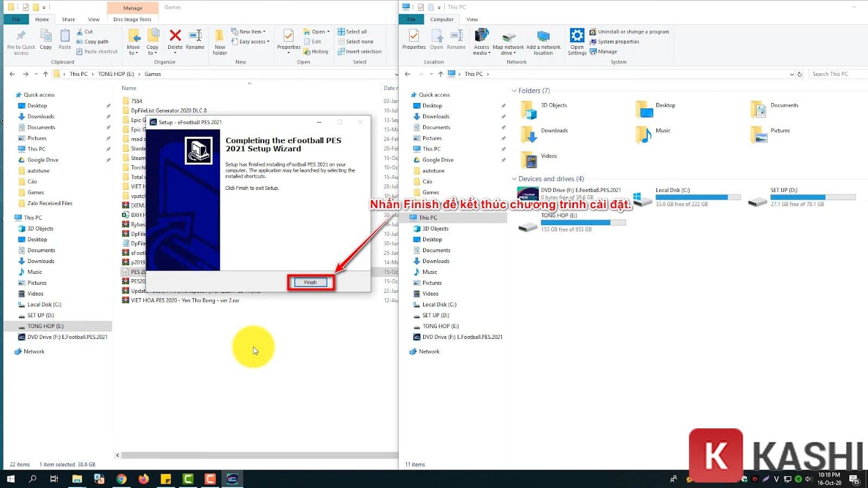Viewport: 868px width, 488px height.
Task: Open the Computer ribbon tab
Action: tap(442, 20)
